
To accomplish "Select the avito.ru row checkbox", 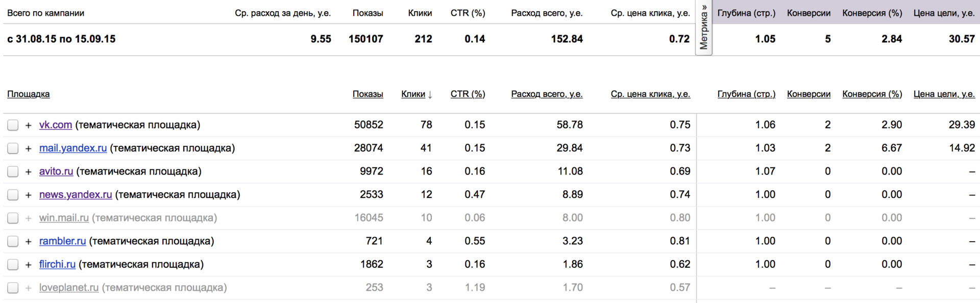I will [13, 171].
